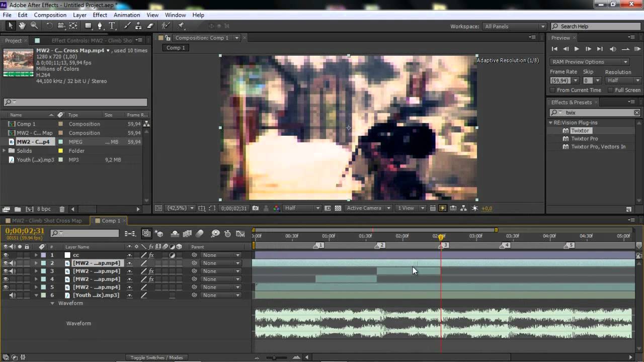Screen dimensions: 644x362
Task: Click the Solids folder yellow label swatch
Action: (x=60, y=151)
